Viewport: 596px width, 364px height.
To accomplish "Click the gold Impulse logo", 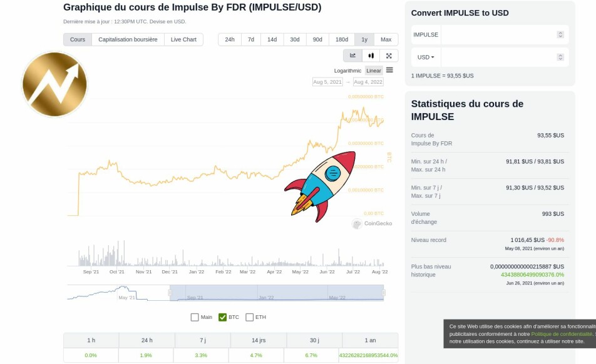I will click(54, 84).
